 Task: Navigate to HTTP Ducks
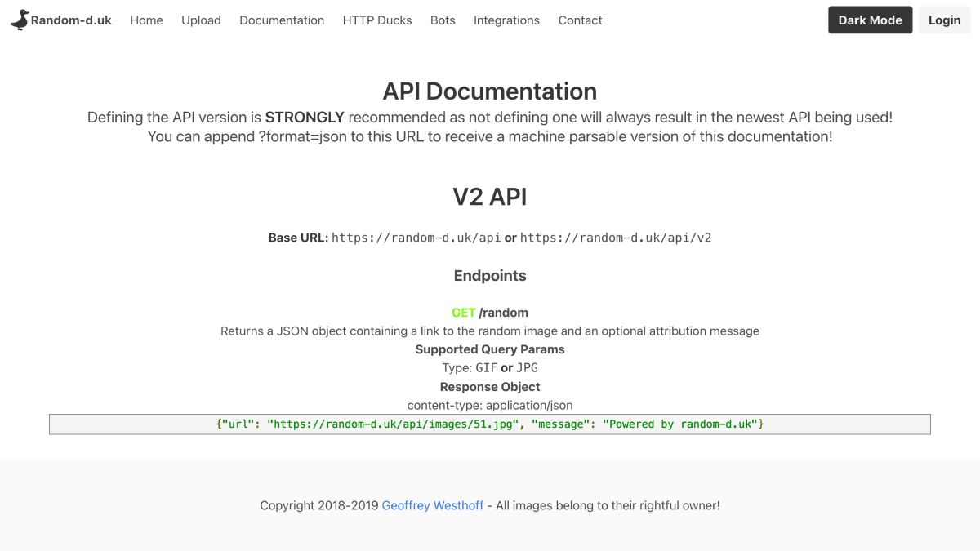(377, 20)
